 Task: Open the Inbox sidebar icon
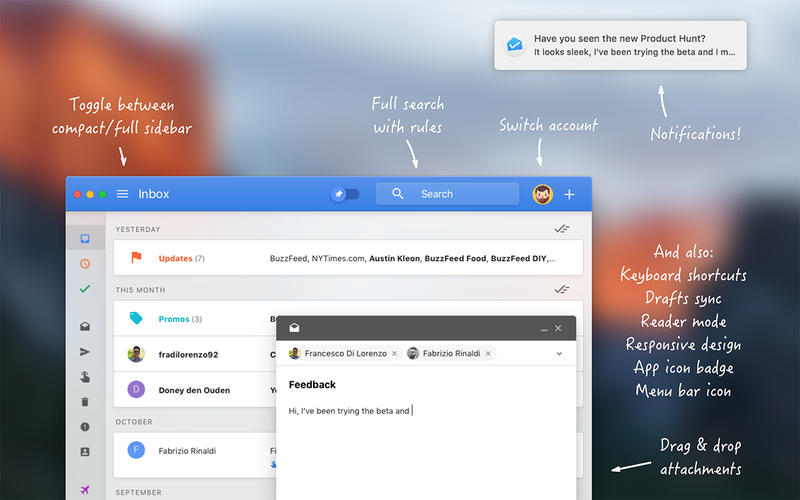click(85, 239)
